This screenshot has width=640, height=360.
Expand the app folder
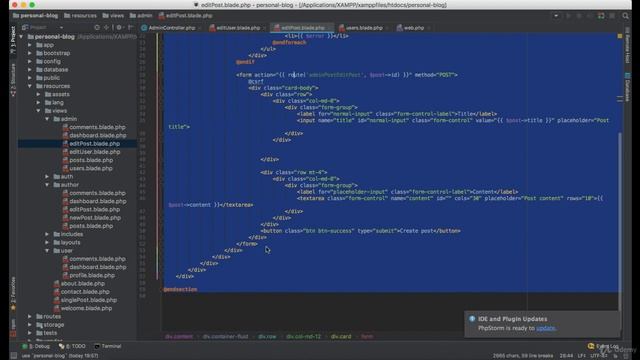coord(30,45)
